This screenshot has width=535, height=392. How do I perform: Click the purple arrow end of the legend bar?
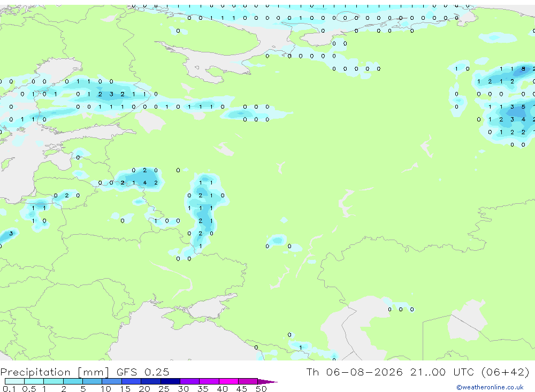pyautogui.click(x=267, y=381)
